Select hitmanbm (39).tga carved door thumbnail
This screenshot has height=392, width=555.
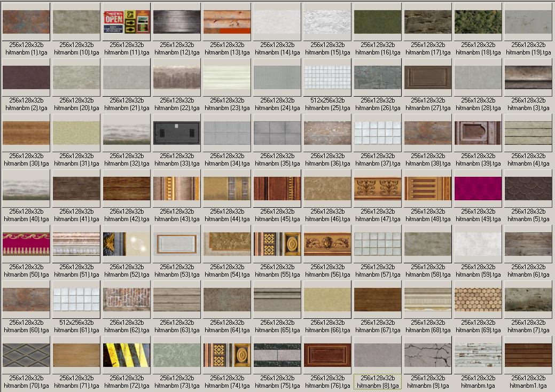478,133
